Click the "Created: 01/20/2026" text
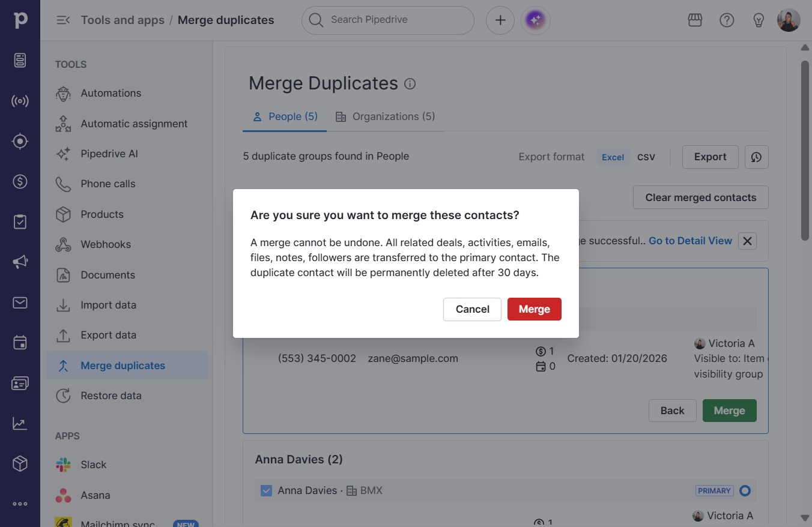The image size is (812, 527). (x=617, y=358)
